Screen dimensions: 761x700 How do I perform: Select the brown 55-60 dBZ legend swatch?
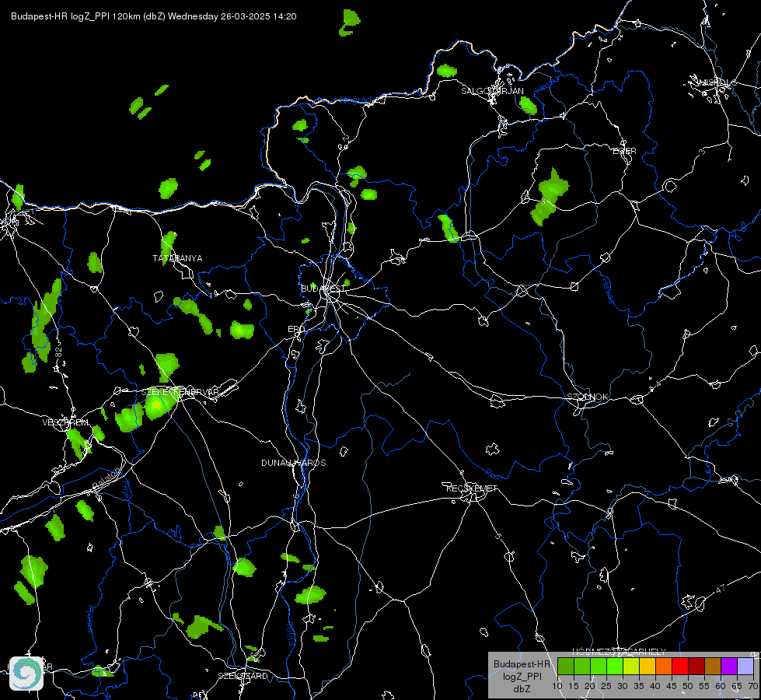[x=713, y=666]
